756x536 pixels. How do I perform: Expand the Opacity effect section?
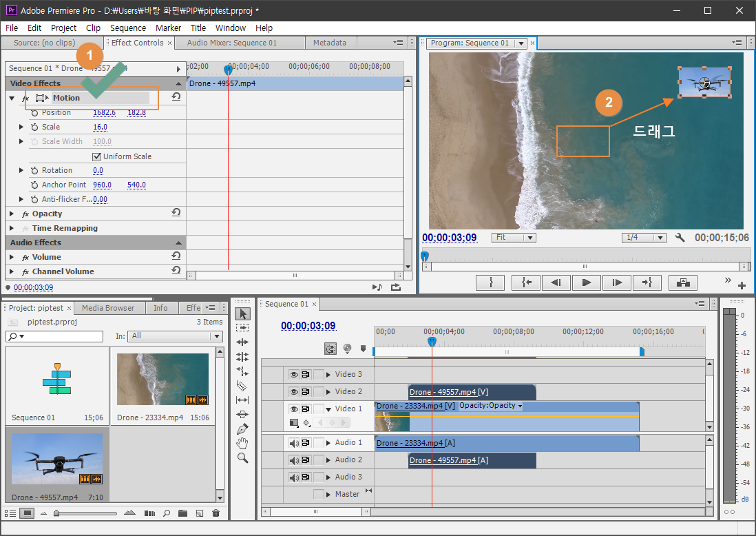(12, 214)
